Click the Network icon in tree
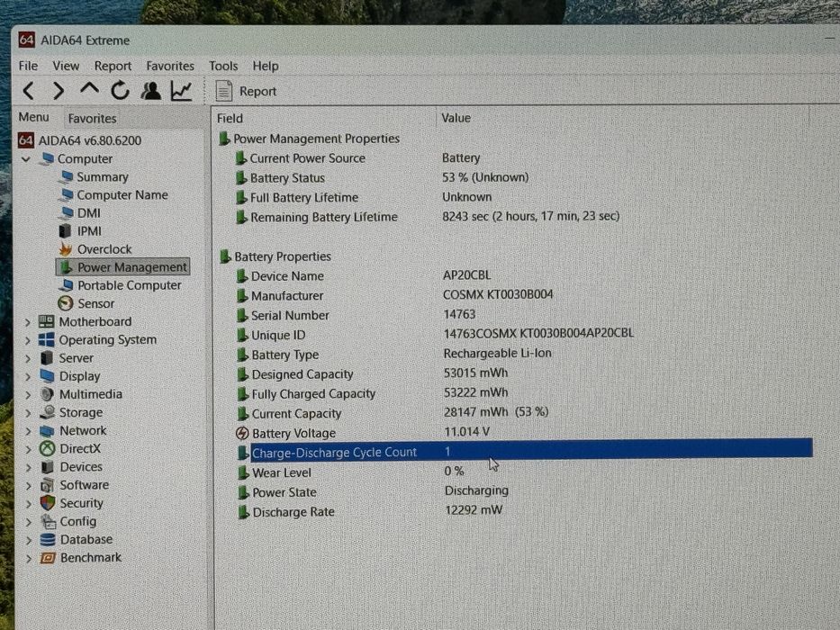This screenshot has width=840, height=630. [x=47, y=431]
